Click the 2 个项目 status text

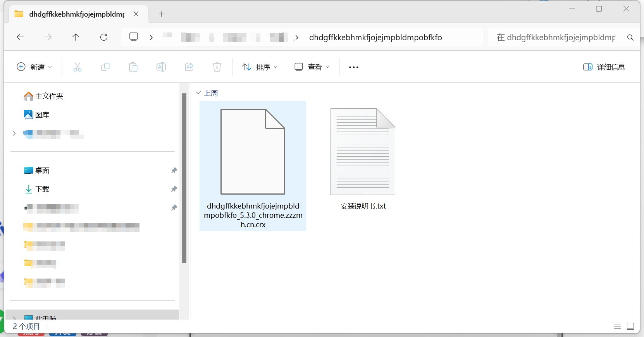click(x=26, y=327)
